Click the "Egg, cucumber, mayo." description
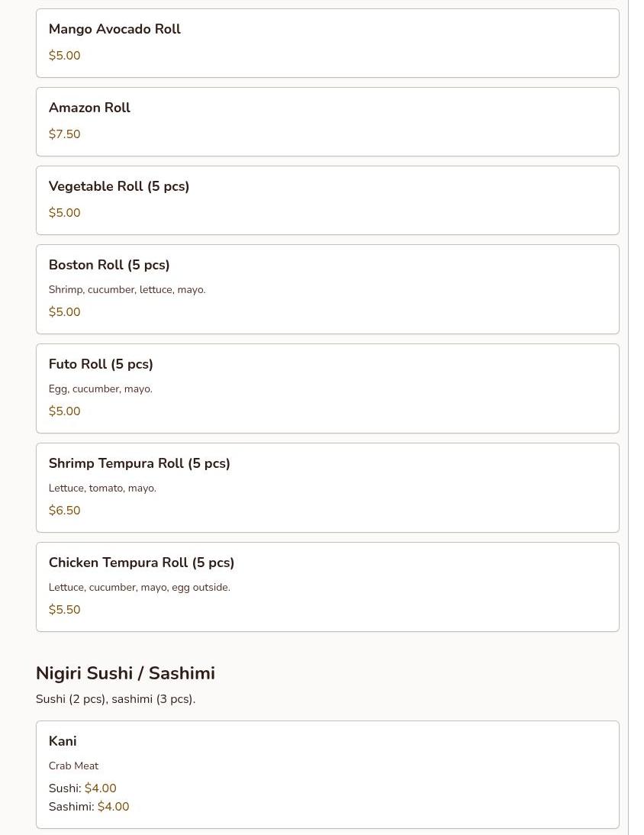Screen dimensions: 644x835 [100, 389]
